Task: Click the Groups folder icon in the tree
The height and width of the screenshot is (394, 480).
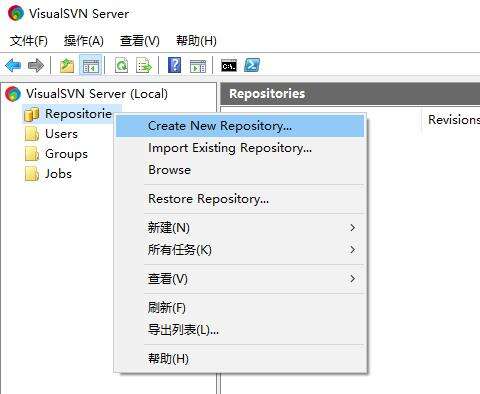Action: (32, 154)
